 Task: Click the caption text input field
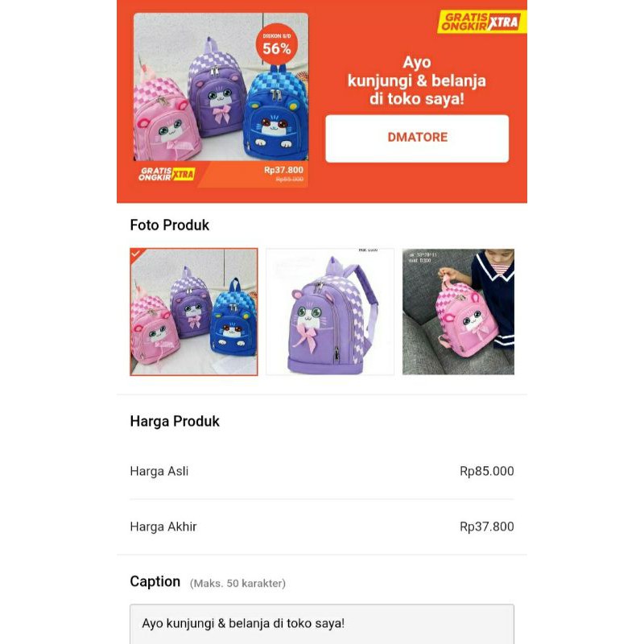pyautogui.click(x=321, y=624)
